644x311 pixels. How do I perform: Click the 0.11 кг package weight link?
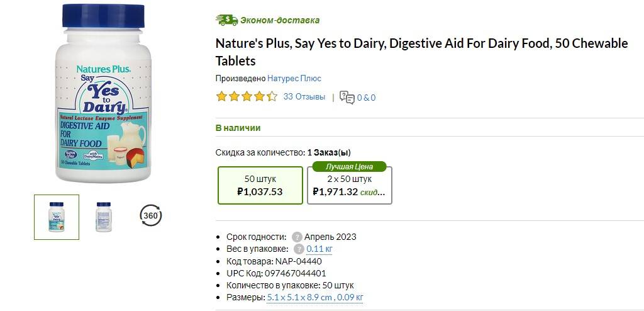coord(319,249)
